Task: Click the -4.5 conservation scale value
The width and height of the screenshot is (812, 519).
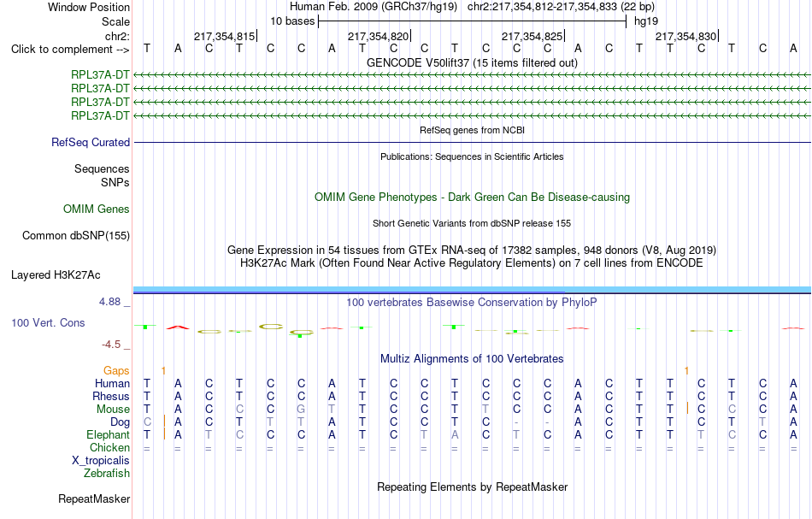Action: [x=111, y=345]
